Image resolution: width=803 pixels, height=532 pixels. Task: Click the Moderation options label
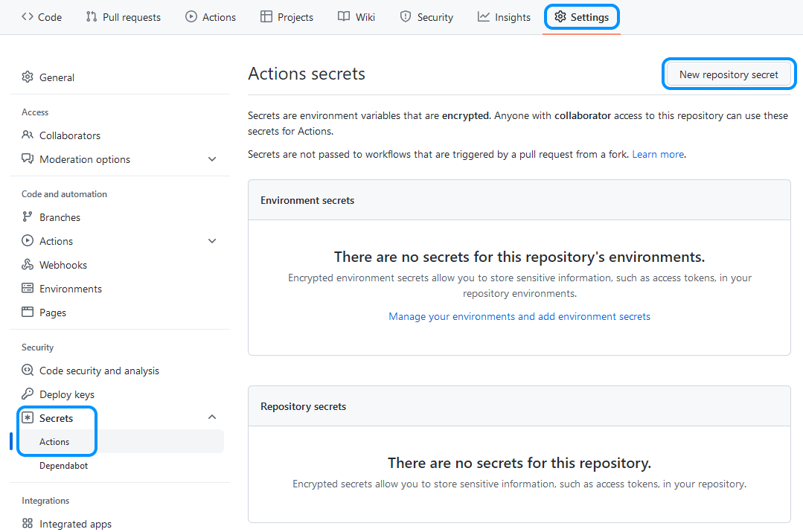click(85, 159)
